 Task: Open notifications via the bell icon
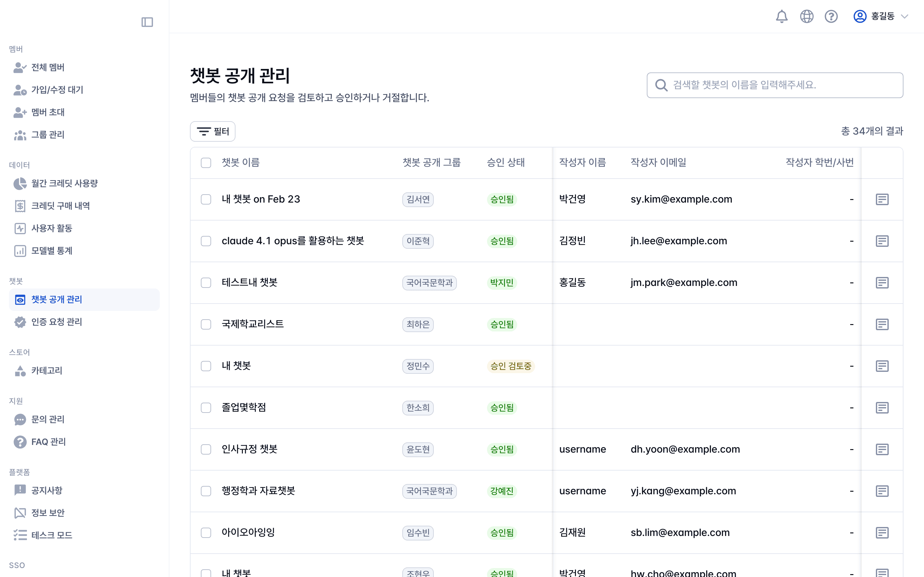pyautogui.click(x=782, y=16)
